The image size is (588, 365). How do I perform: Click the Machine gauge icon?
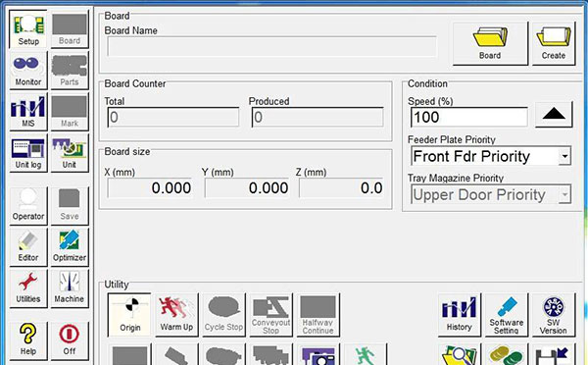pos(70,288)
